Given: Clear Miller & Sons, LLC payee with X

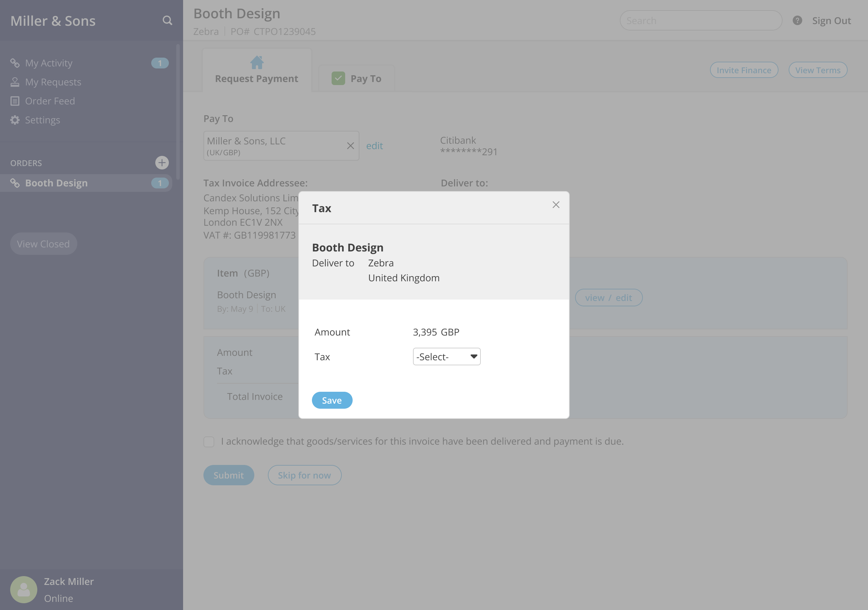Looking at the screenshot, I should [x=350, y=146].
